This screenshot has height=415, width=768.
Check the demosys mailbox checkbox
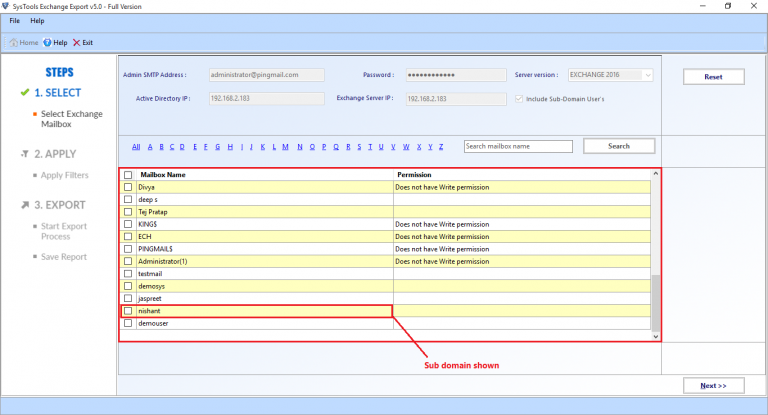coord(128,286)
